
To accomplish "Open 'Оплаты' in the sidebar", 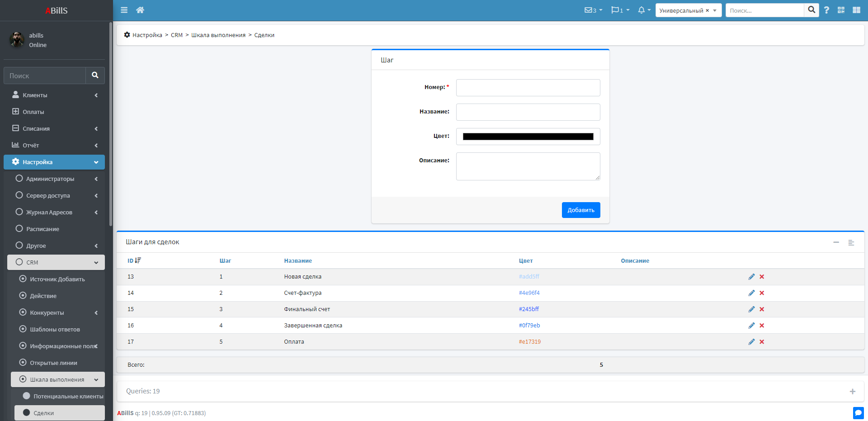I will [33, 112].
